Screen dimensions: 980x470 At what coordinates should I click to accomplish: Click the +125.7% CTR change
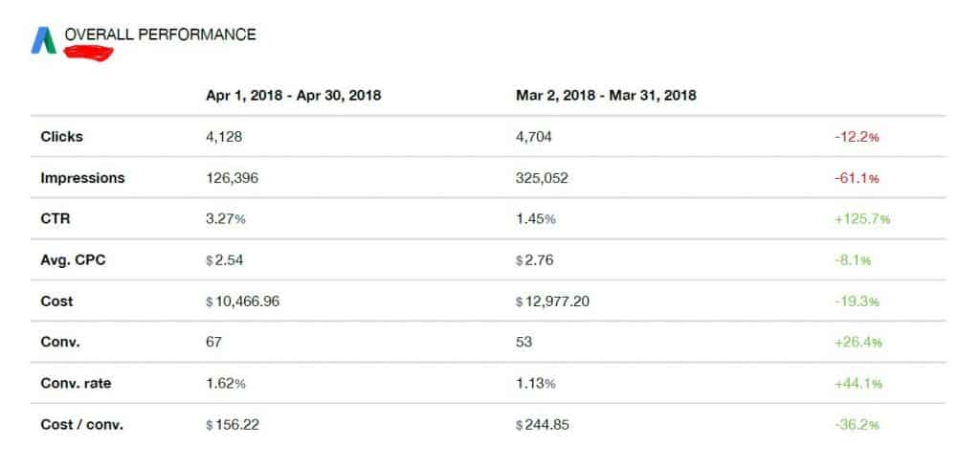pos(862,219)
